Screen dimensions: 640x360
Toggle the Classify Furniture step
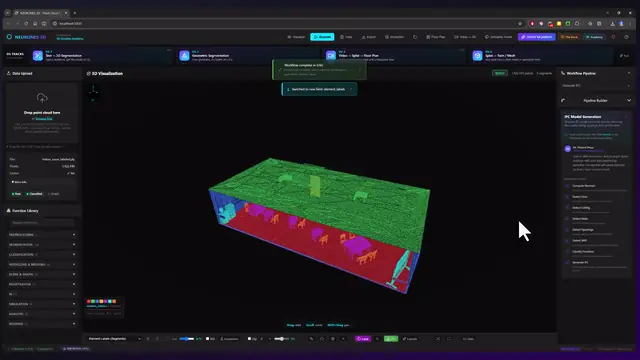(567, 252)
